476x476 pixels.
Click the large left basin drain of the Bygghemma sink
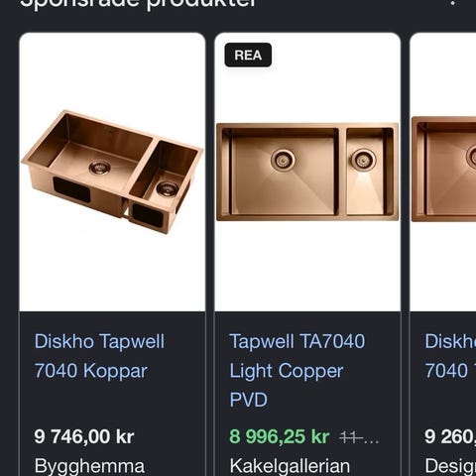(x=99, y=167)
